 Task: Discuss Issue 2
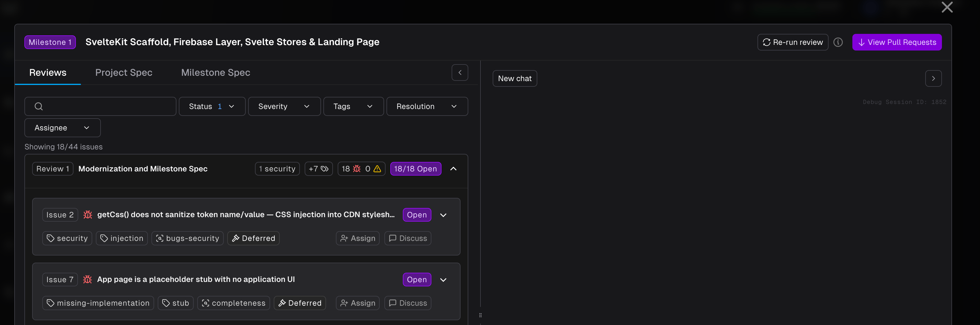[x=408, y=239]
